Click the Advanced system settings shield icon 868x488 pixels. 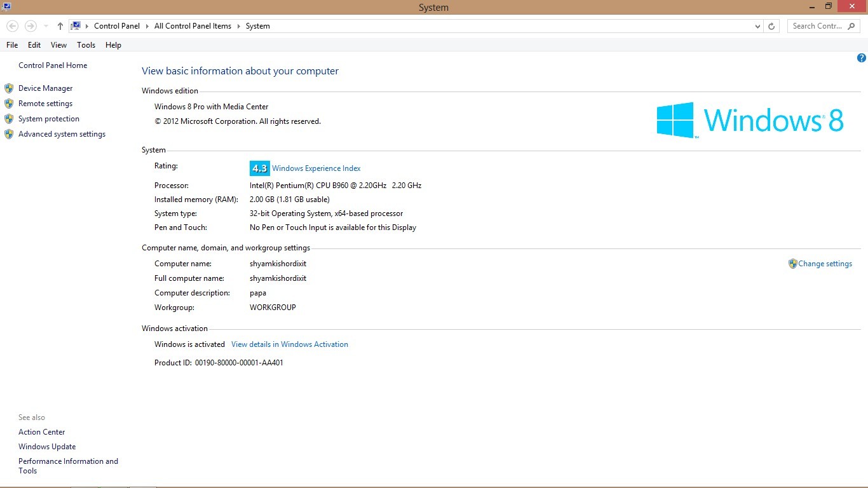tap(9, 134)
